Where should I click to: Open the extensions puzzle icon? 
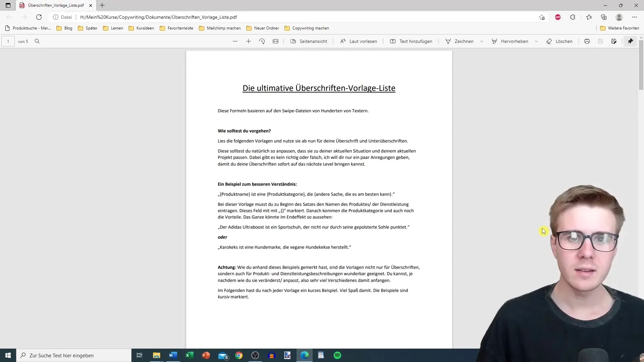coord(573,17)
